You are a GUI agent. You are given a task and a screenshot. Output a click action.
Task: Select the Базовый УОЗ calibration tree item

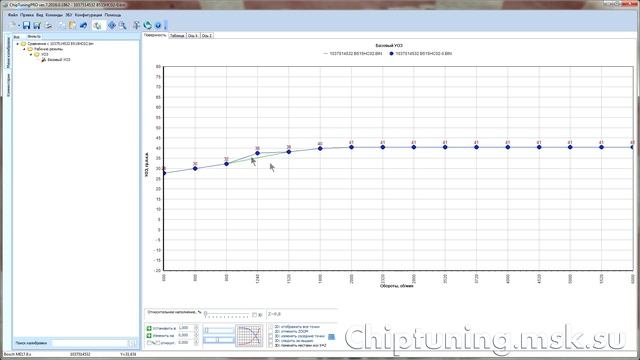59,60
